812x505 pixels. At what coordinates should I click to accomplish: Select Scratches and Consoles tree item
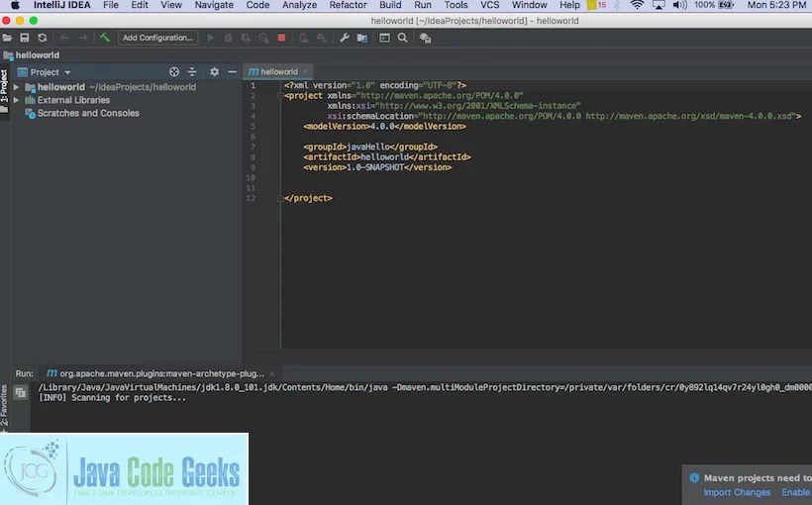pyautogui.click(x=88, y=113)
